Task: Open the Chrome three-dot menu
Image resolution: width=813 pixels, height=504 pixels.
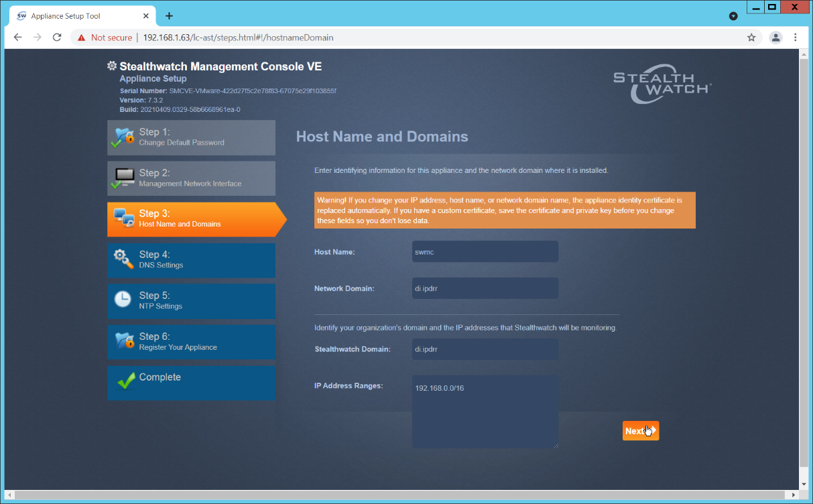Action: point(796,38)
